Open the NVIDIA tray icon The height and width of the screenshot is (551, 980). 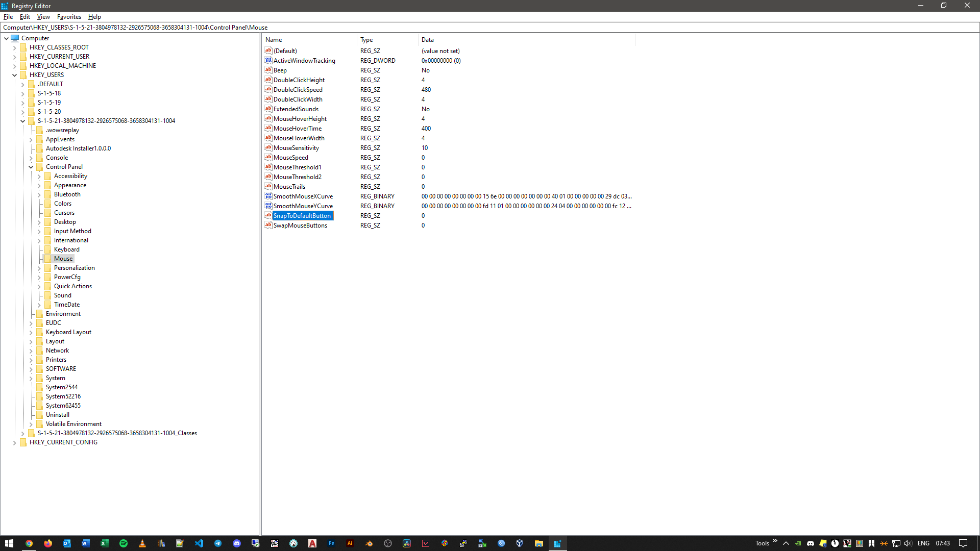(798, 543)
